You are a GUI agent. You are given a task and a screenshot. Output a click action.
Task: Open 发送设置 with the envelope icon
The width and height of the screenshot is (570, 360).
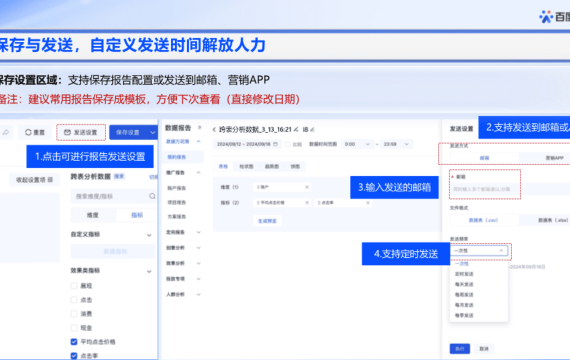click(x=81, y=132)
